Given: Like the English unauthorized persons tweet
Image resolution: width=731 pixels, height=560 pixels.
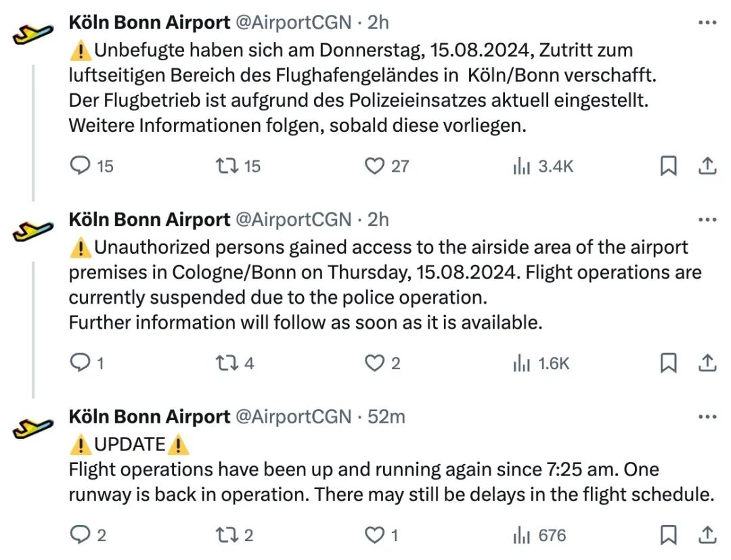Looking at the screenshot, I should 374,363.
